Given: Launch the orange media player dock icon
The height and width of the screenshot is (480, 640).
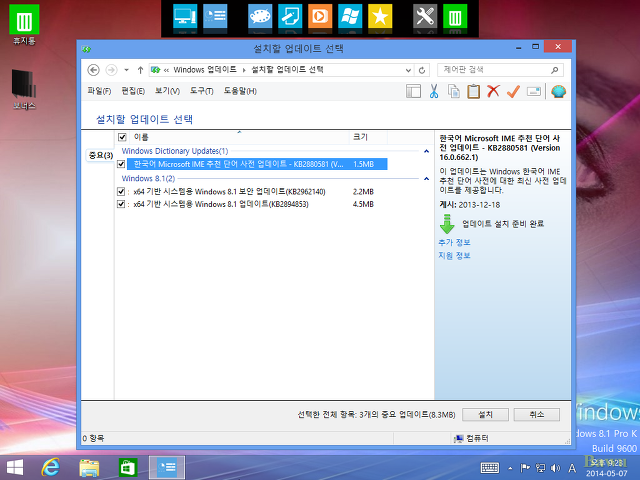Looking at the screenshot, I should coord(320,16).
